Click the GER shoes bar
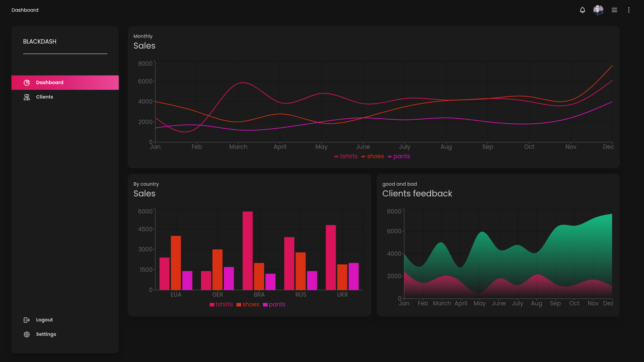The width and height of the screenshot is (644, 362). click(x=217, y=269)
